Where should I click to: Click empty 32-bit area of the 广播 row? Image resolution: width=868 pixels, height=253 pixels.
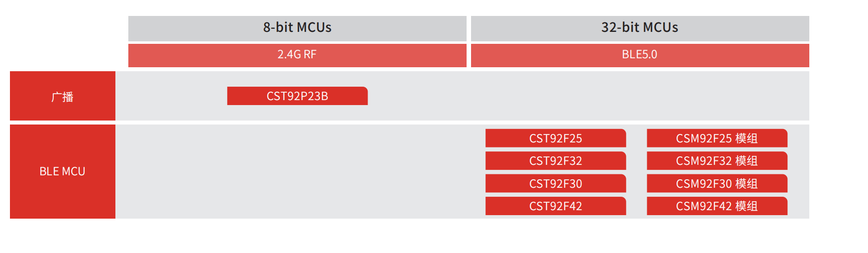640,96
